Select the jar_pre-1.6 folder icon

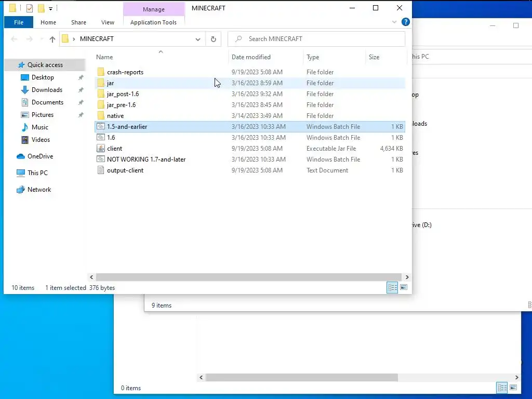click(101, 104)
